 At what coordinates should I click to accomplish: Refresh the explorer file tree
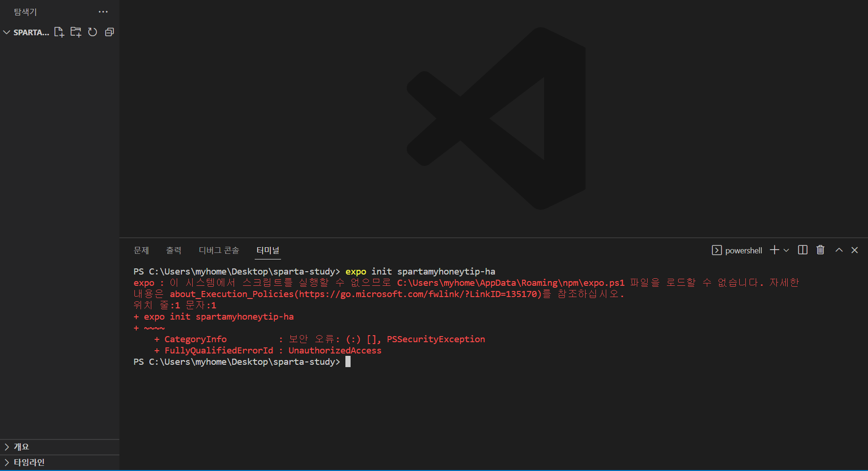[93, 32]
